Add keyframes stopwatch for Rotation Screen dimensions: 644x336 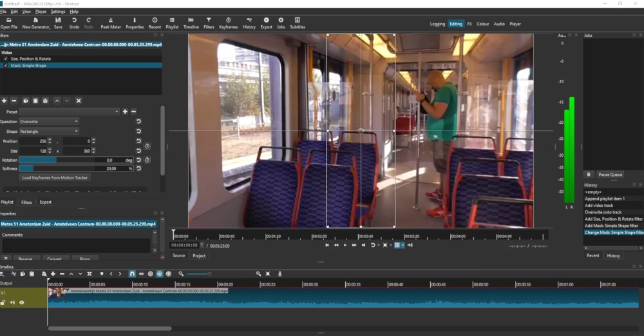pos(147,159)
